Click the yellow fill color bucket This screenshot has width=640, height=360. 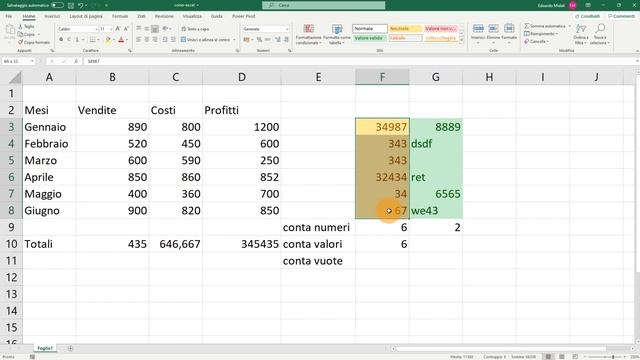[108, 40]
